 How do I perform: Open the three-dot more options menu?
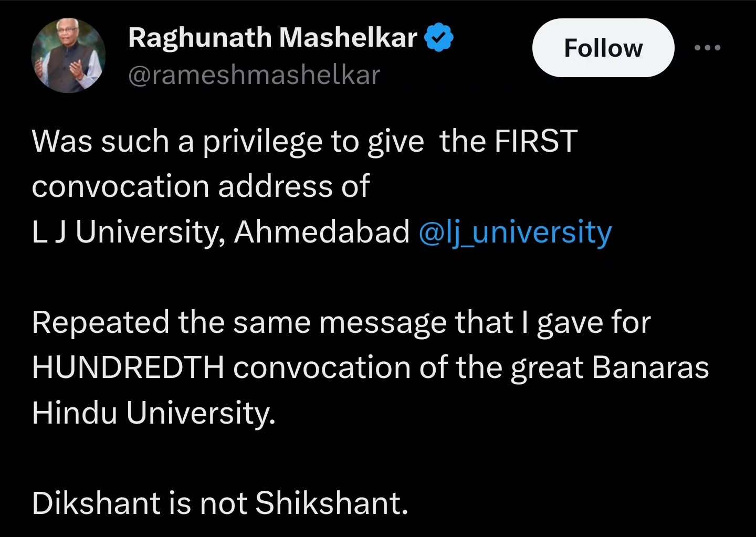tap(707, 48)
